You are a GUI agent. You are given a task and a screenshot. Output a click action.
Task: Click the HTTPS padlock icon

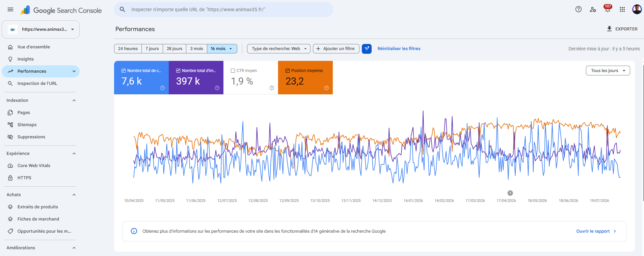point(10,178)
